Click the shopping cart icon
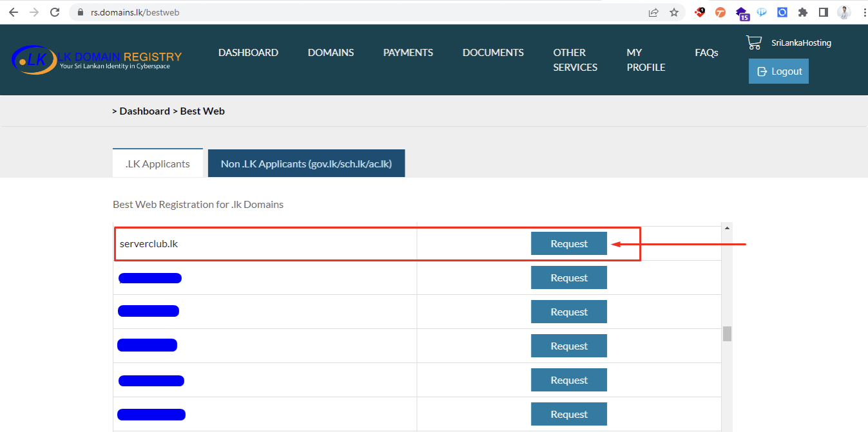The width and height of the screenshot is (868, 432). (753, 42)
